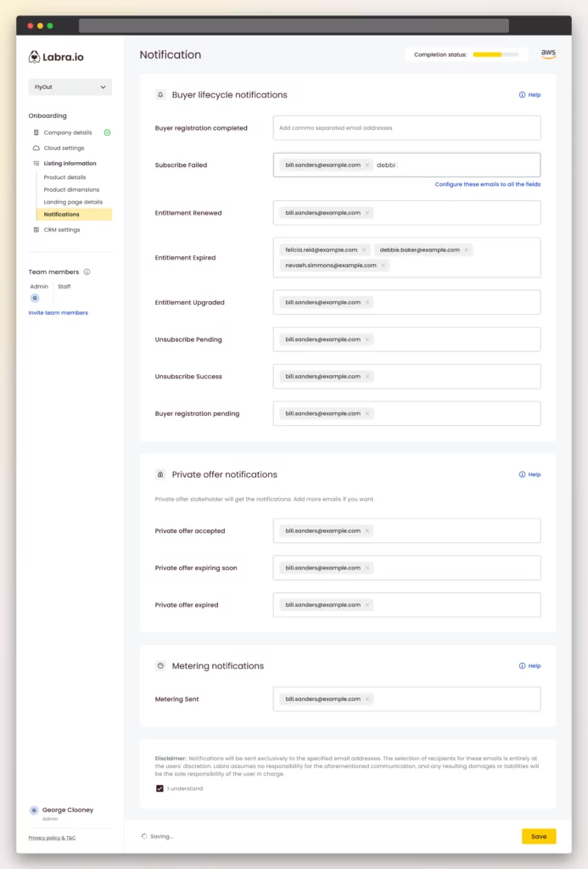Image resolution: width=588 pixels, height=869 pixels.
Task: Remove bill.sanders email from Private offer expiring soon
Action: pos(367,568)
